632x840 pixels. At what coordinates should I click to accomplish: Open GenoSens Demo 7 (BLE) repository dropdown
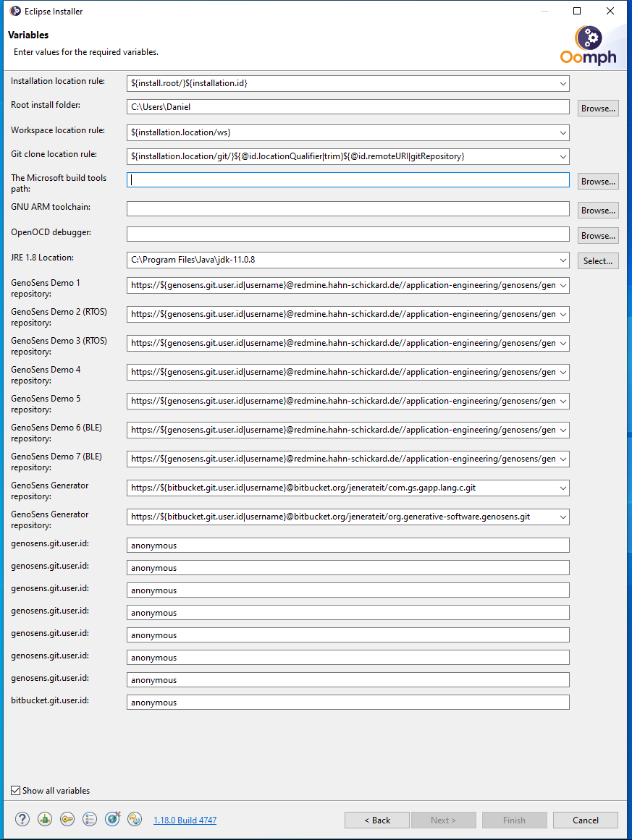(563, 459)
